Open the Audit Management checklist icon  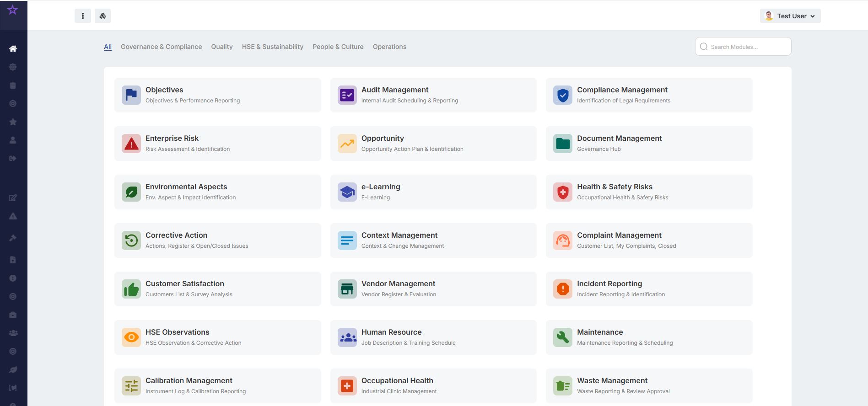tap(347, 95)
